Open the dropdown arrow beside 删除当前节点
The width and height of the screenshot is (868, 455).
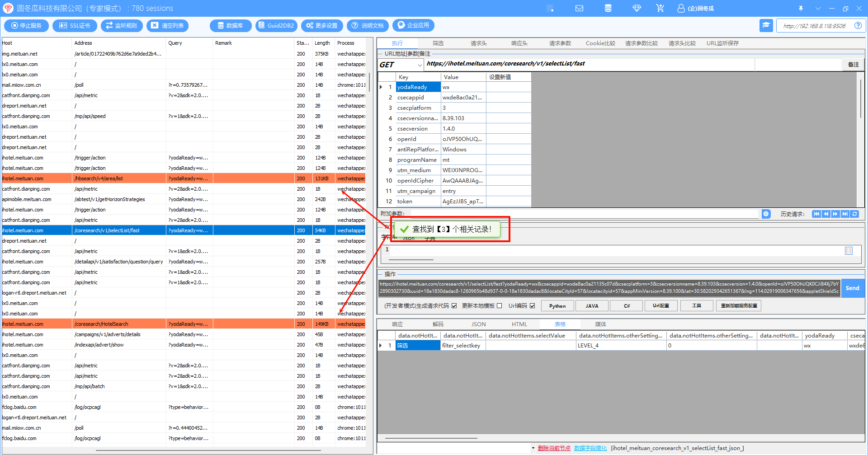(x=533, y=448)
